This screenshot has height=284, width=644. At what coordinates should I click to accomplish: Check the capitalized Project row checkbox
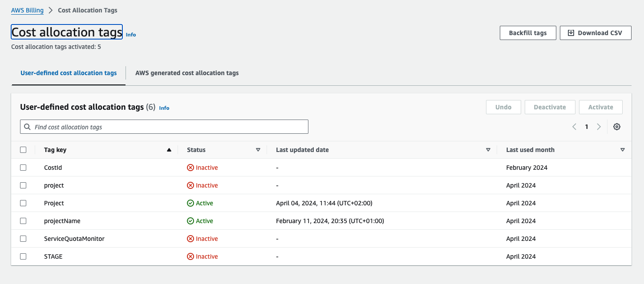click(23, 203)
